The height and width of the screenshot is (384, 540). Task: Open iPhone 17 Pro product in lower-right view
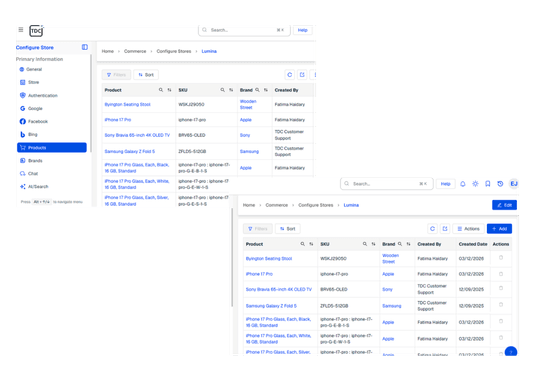click(x=259, y=274)
